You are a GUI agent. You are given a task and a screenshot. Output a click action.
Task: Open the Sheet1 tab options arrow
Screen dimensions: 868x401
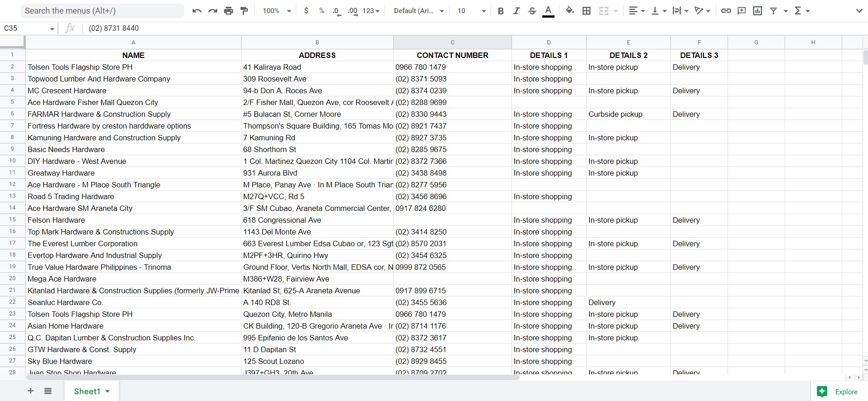pos(107,391)
